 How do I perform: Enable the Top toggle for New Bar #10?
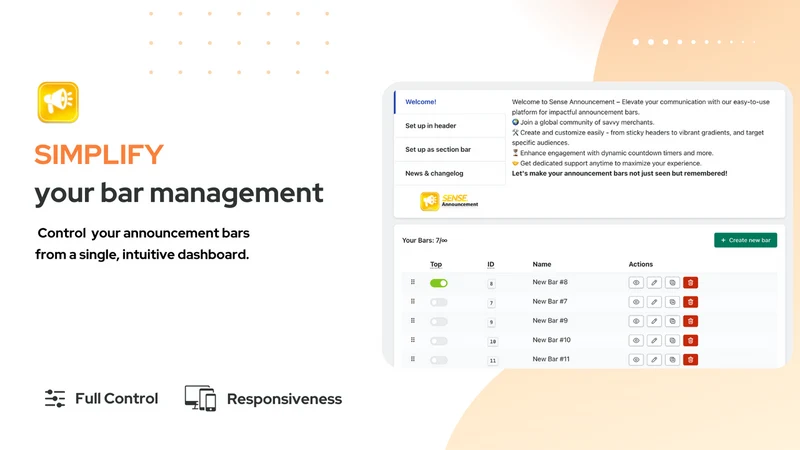click(x=439, y=341)
